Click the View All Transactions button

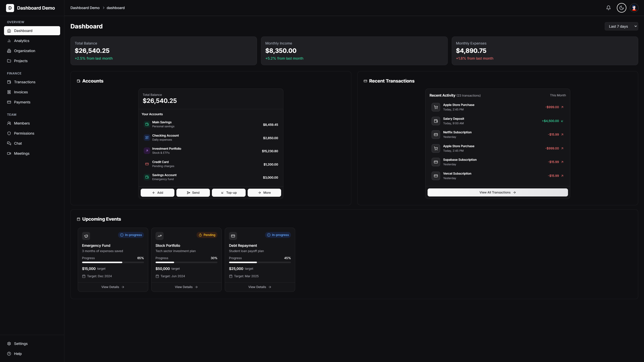tap(498, 192)
